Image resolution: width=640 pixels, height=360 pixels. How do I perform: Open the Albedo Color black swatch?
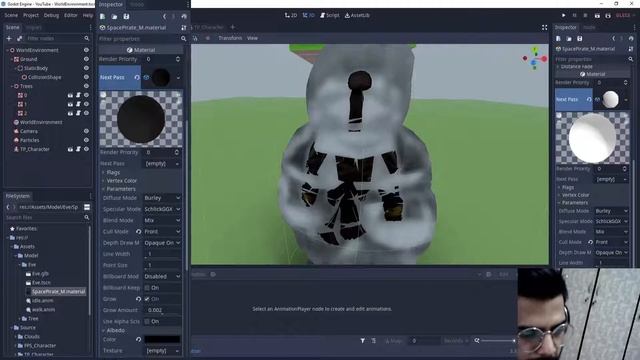tap(162, 339)
